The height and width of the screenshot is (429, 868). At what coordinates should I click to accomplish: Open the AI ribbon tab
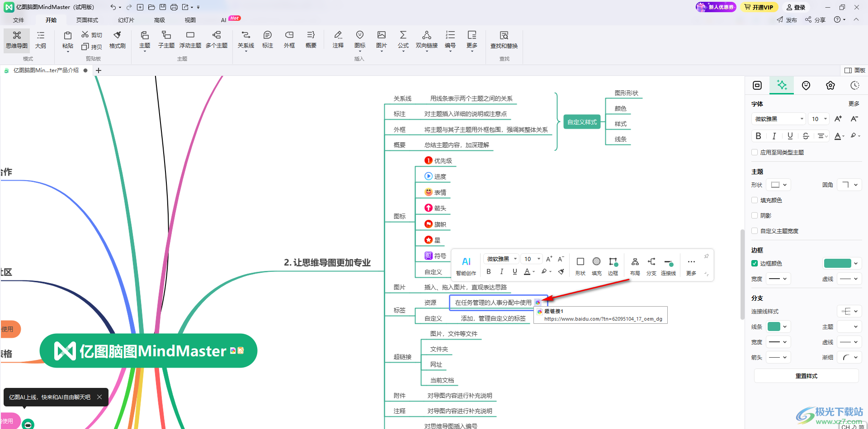(224, 20)
